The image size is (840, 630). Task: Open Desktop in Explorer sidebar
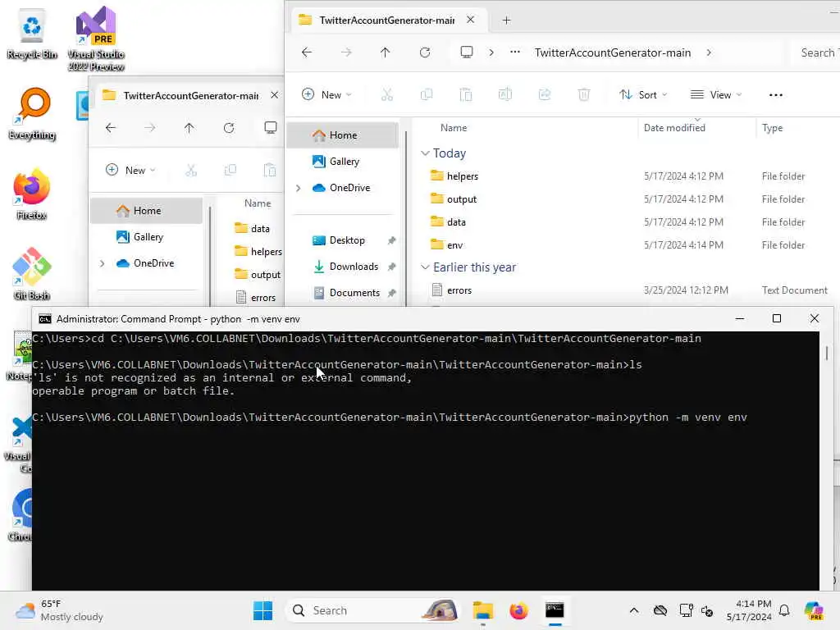point(347,240)
